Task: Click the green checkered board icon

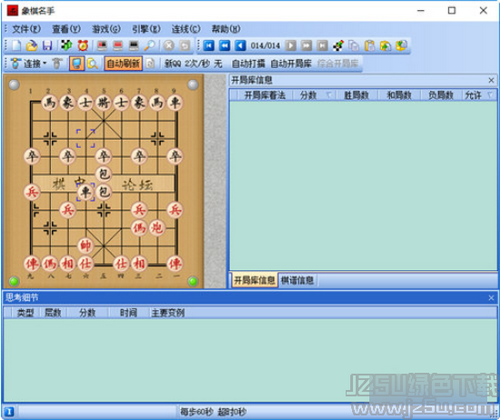Action: (x=66, y=45)
